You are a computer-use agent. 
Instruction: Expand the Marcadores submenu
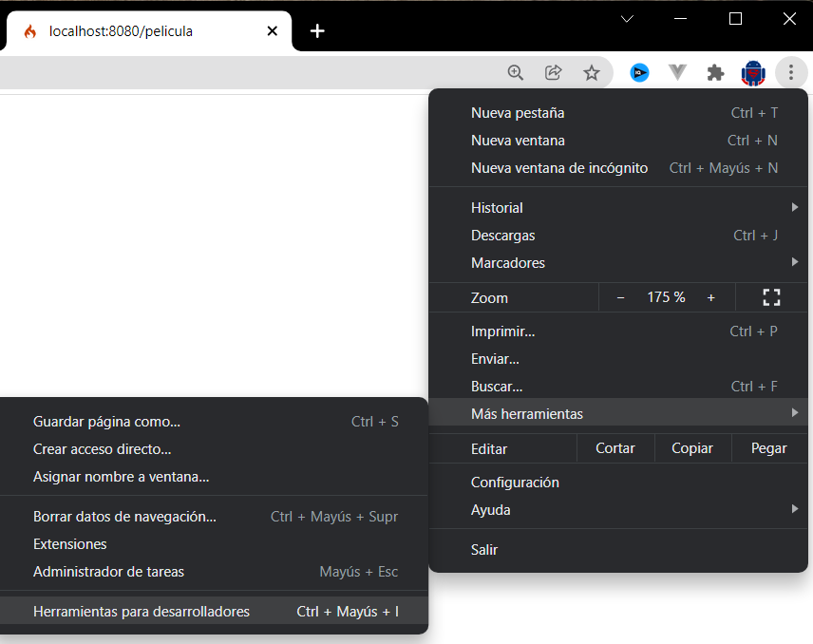point(795,263)
